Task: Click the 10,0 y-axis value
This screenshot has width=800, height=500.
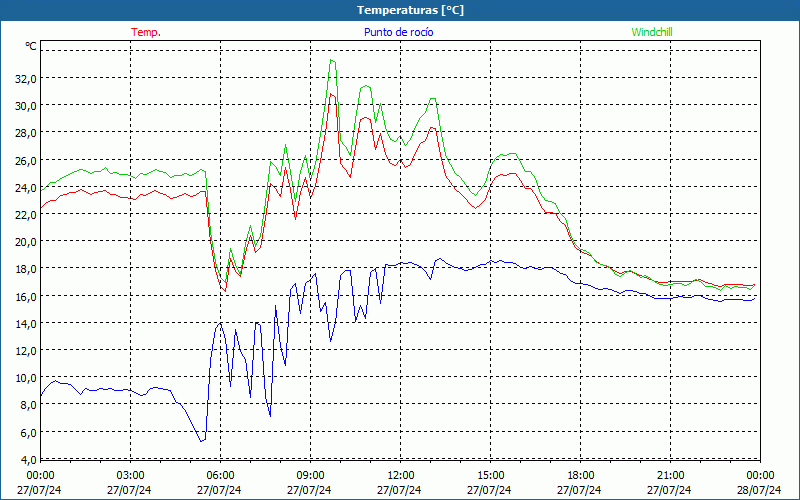Action: click(27, 378)
